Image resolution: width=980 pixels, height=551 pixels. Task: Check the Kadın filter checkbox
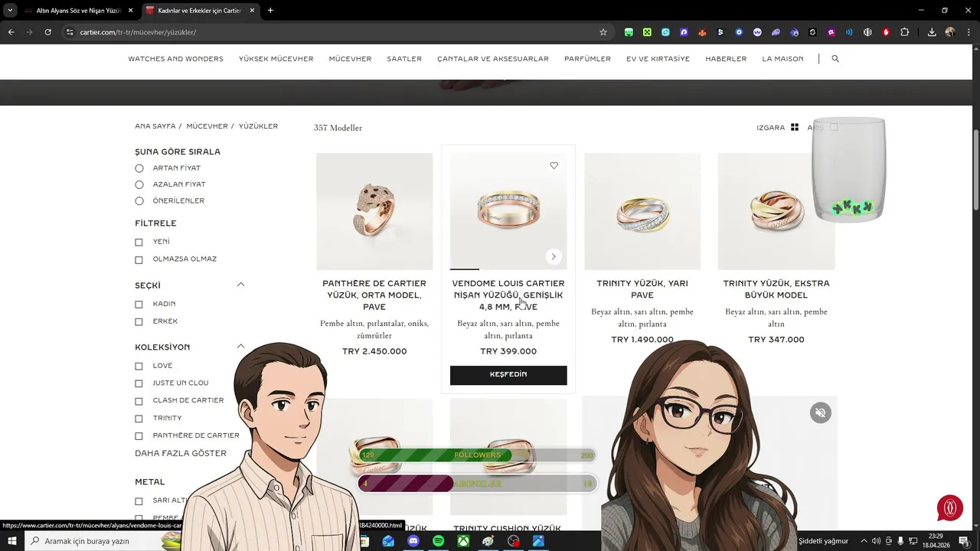pos(139,305)
